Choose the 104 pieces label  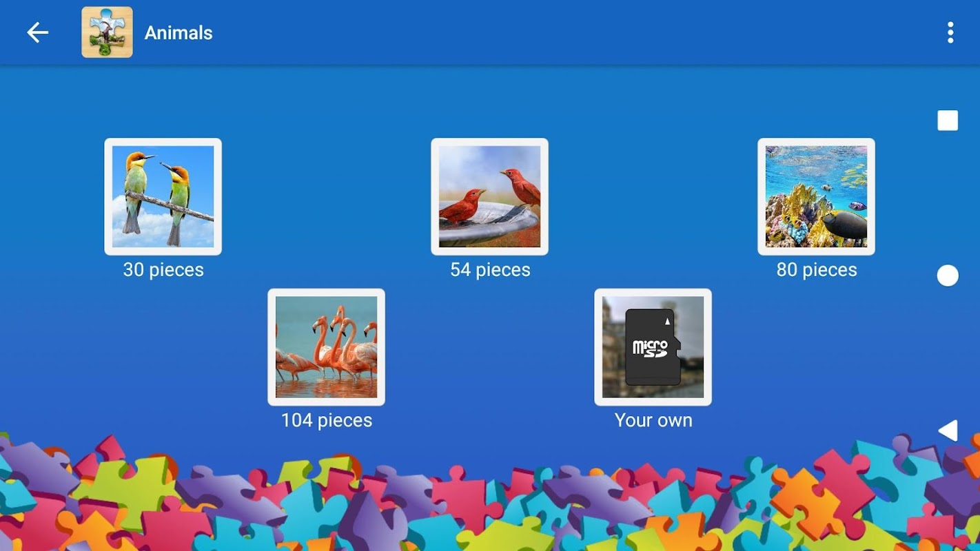[327, 420]
